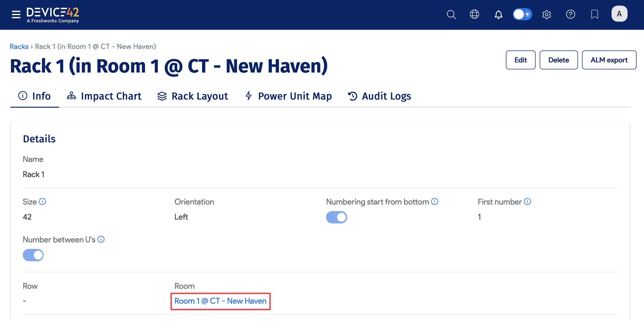The width and height of the screenshot is (644, 332).
Task: Open the settings gear icon
Action: coord(546,14)
